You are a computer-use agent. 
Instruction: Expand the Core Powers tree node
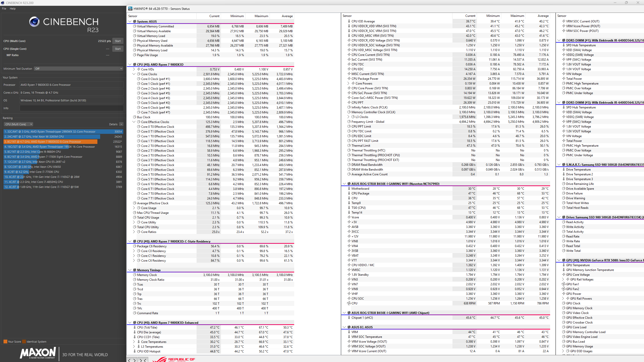coord(348,83)
